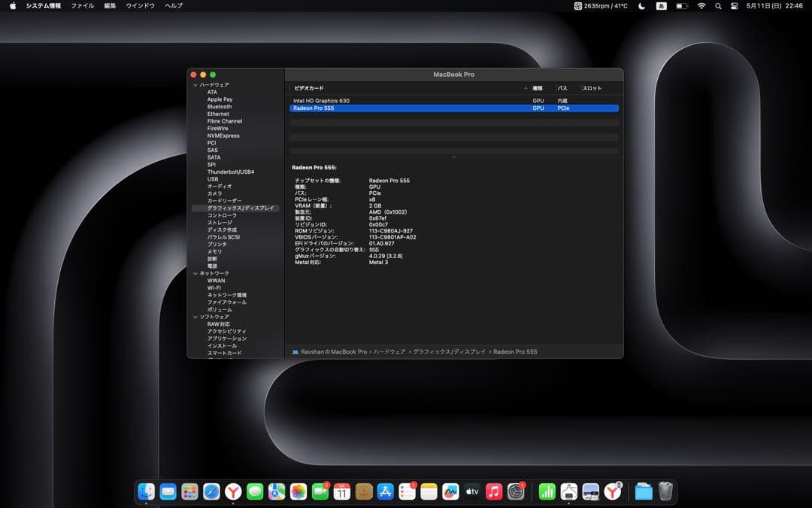
Task: Open the 編集 menu
Action: (110, 6)
